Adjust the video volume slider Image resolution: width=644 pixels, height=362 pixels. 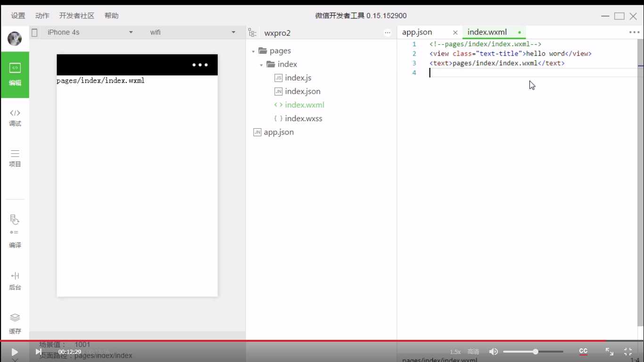tap(533, 352)
